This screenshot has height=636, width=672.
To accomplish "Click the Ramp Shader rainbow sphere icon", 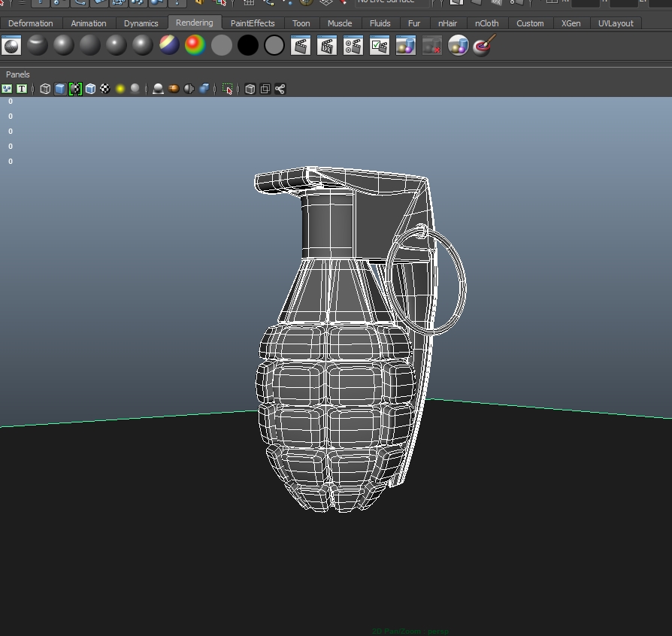I will (195, 46).
